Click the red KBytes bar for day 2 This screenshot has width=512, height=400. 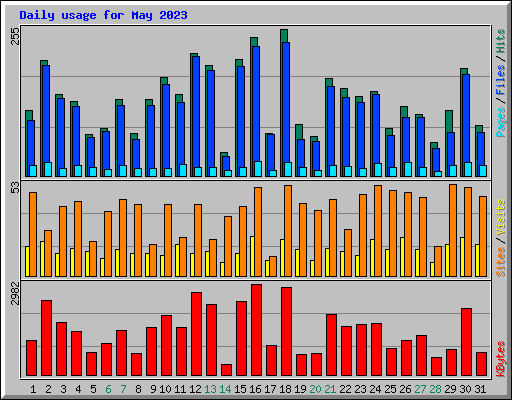(46, 338)
